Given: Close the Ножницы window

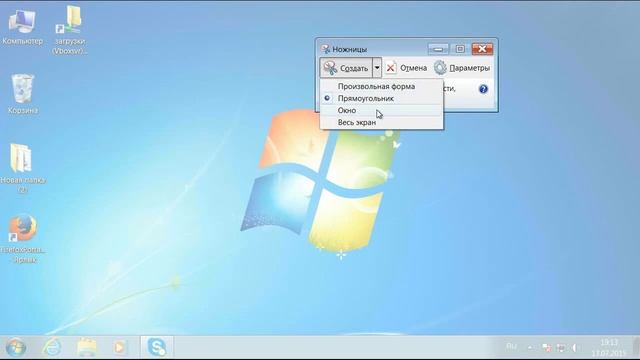Looking at the screenshot, I should [x=482, y=49].
